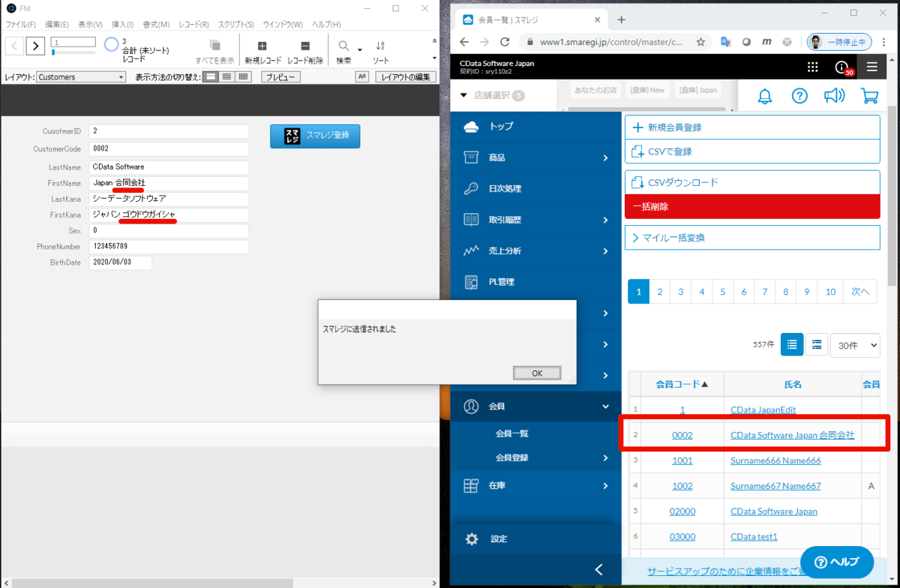The width and height of the screenshot is (900, 588).
Task: Open the ウインドウ(W) menu
Action: pyautogui.click(x=283, y=25)
